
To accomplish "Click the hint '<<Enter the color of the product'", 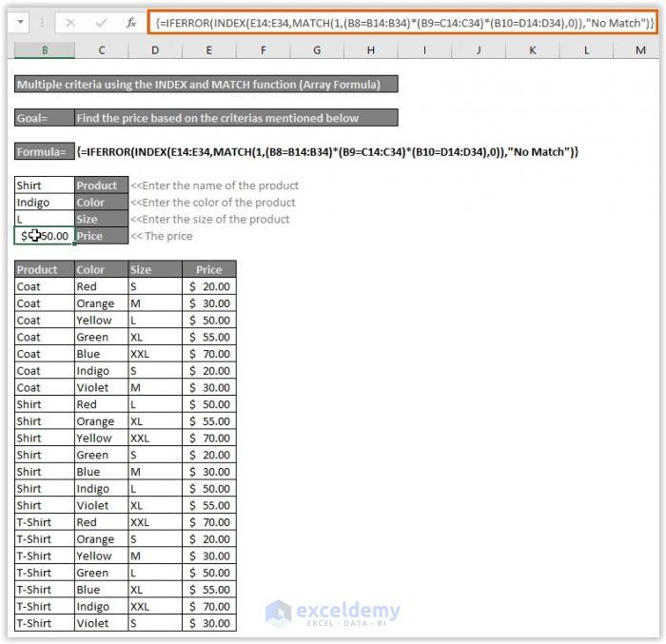I will click(x=213, y=203).
